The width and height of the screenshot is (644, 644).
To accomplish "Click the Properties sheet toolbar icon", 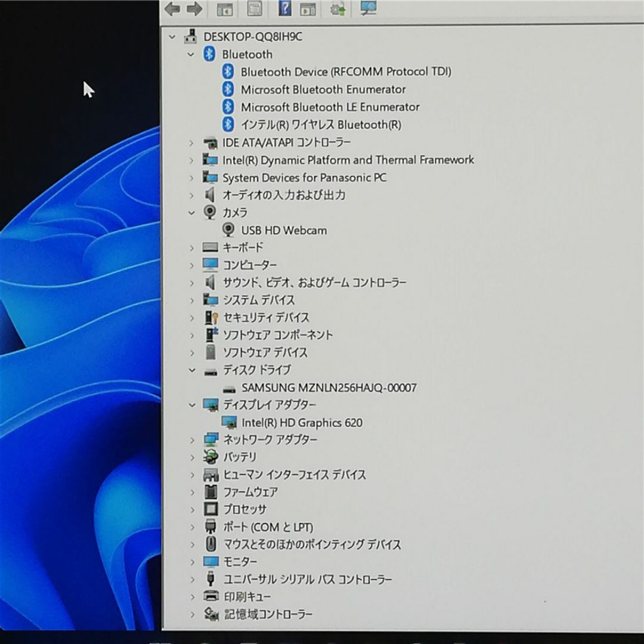I will click(x=255, y=8).
